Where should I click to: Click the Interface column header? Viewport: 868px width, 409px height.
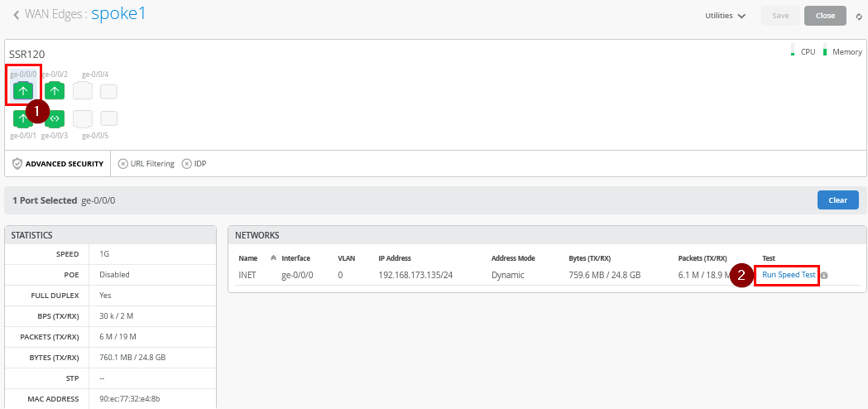[295, 258]
